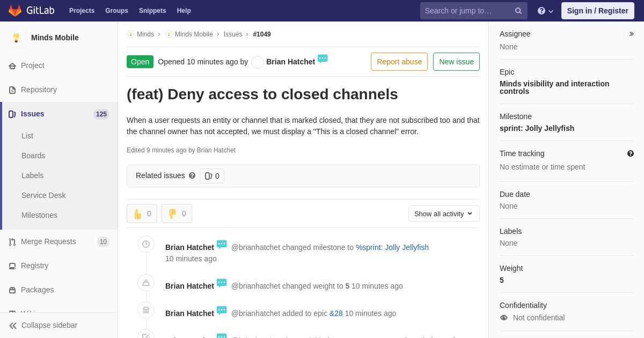Open the Groups menu in the navbar

click(116, 11)
